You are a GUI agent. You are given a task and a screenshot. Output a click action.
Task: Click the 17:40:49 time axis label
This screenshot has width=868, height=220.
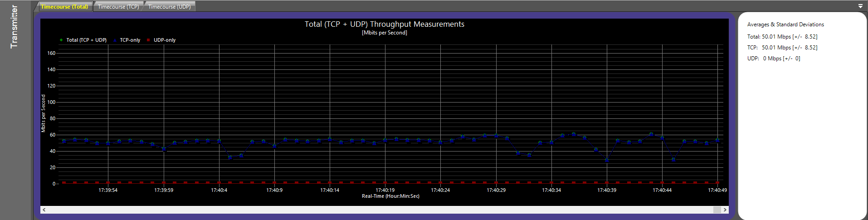717,190
